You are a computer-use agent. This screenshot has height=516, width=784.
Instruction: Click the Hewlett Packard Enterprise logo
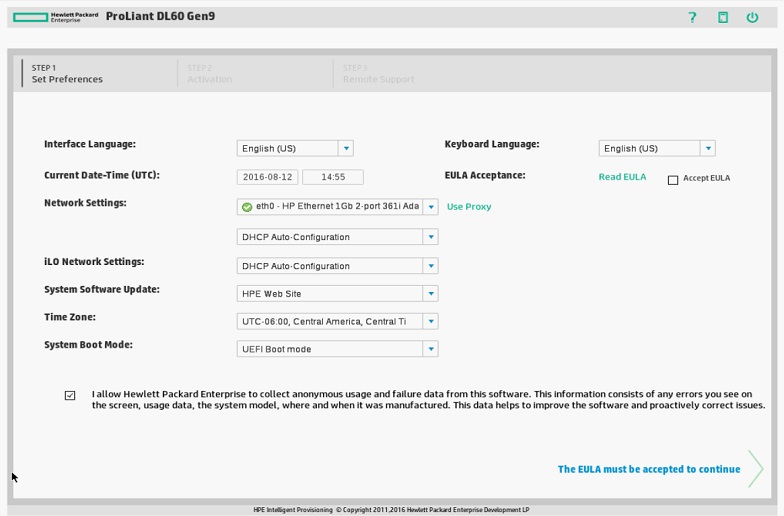point(56,17)
